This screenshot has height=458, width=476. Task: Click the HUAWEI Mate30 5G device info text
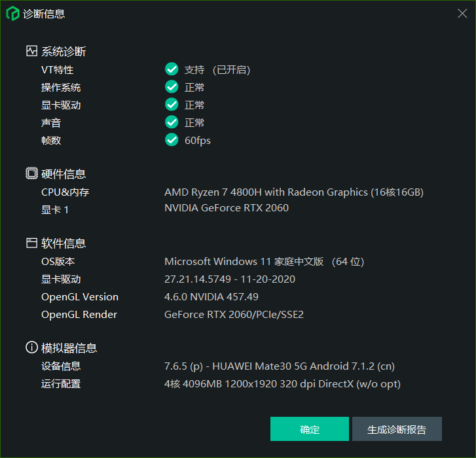[280, 366]
